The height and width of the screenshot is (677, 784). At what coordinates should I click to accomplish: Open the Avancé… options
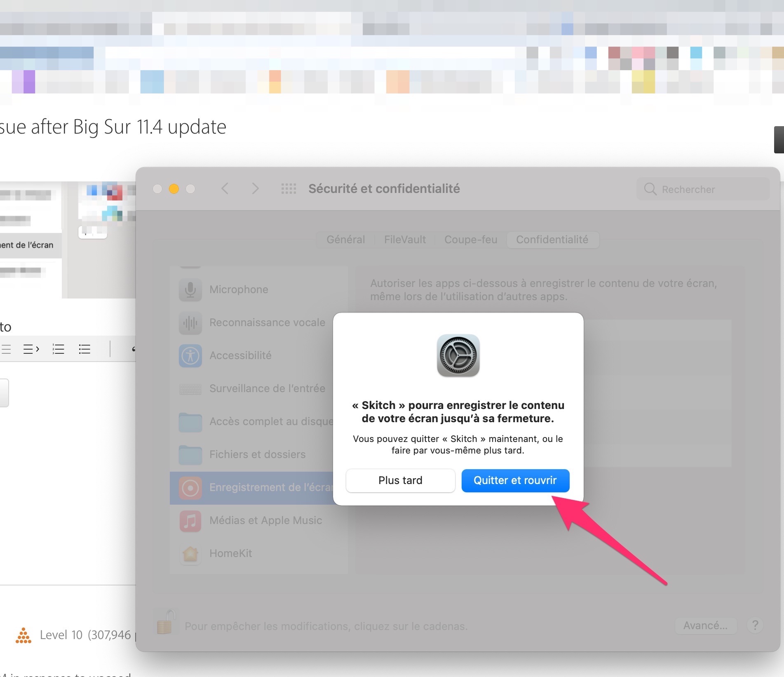pos(705,625)
